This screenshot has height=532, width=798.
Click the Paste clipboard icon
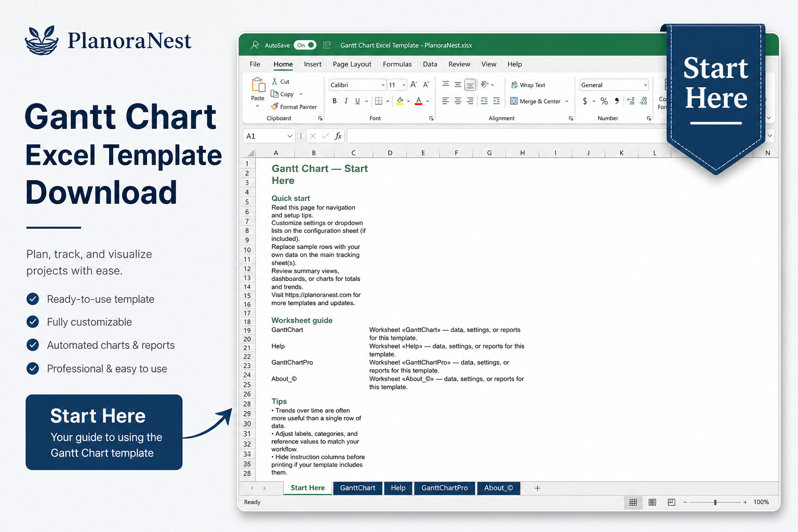click(258, 85)
